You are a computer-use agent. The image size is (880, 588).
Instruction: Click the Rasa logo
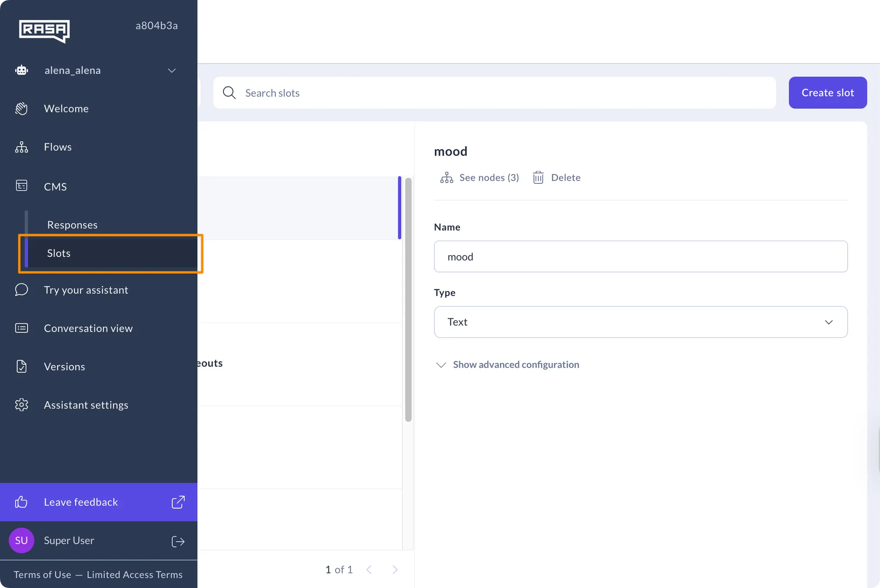pos(44,30)
